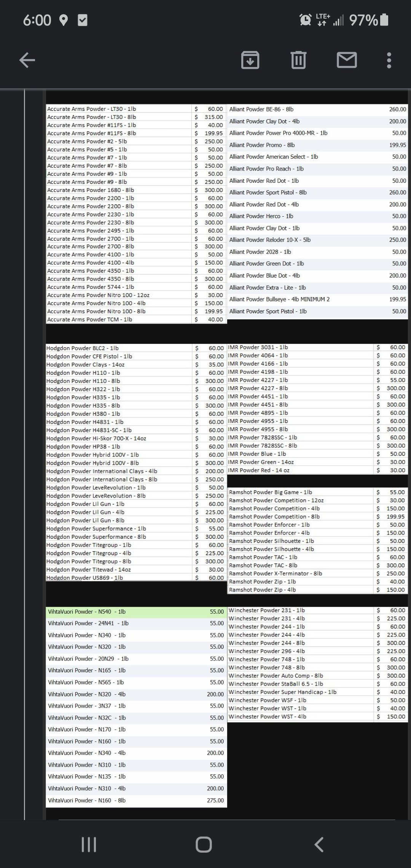Tap Alliant Powder American Select - 1lb
The width and height of the screenshot is (411, 868).
click(x=274, y=156)
